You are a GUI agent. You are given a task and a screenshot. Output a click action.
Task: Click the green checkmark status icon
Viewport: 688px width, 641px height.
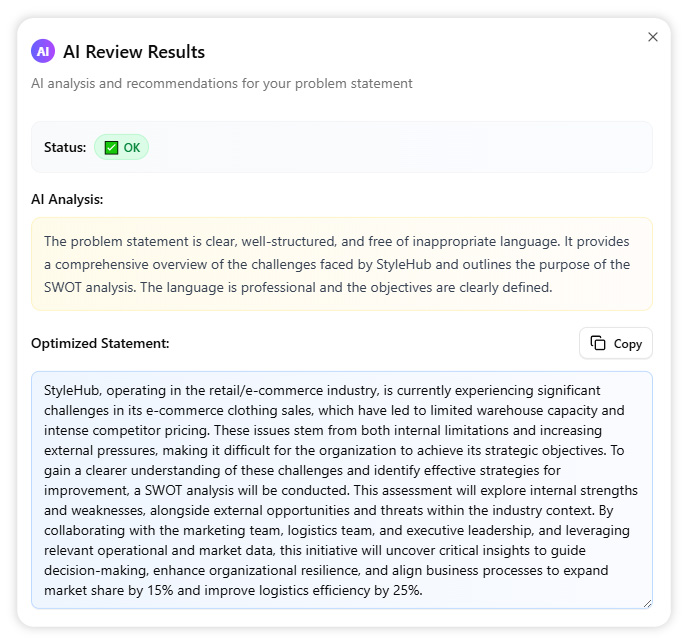pos(111,147)
